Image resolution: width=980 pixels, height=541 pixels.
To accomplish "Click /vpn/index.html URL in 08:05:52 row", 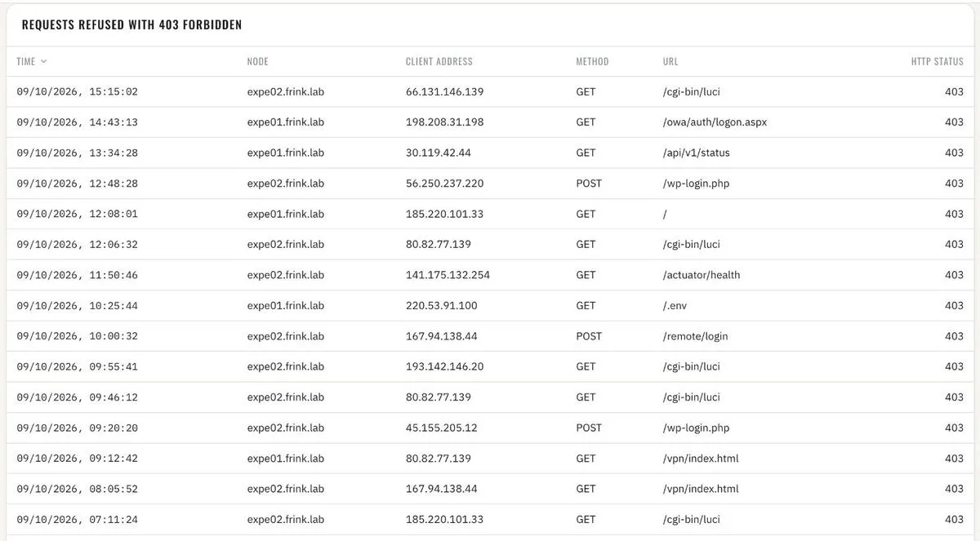I will pos(701,489).
